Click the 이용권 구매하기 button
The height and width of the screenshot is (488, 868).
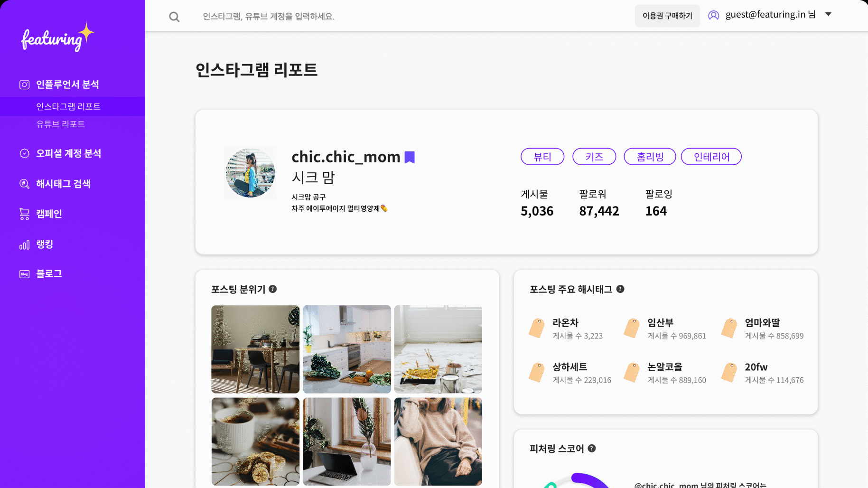point(667,16)
